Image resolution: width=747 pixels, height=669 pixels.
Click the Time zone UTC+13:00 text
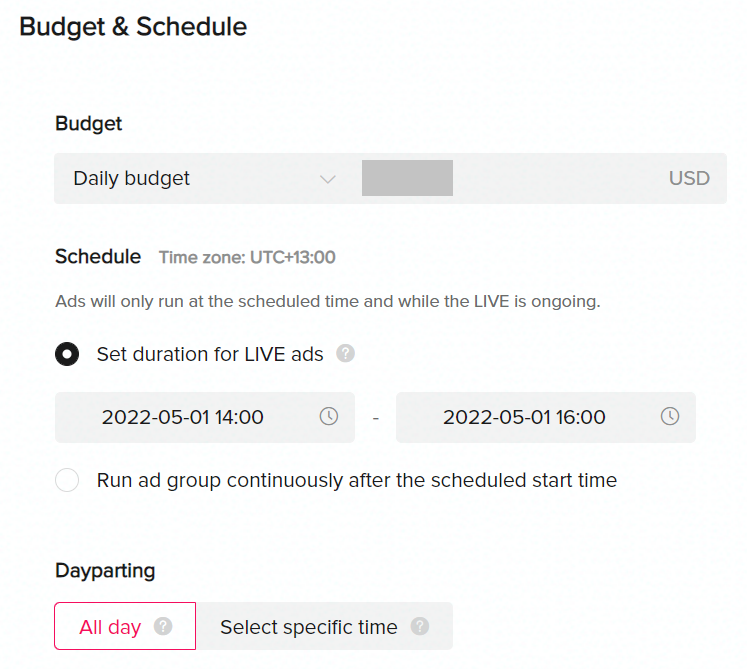pos(247,257)
